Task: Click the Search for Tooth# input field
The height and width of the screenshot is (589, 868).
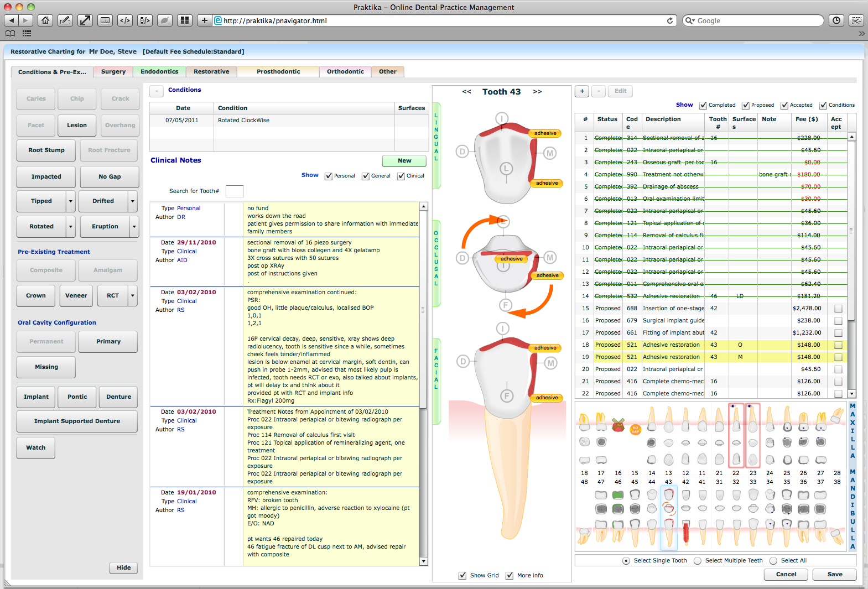Action: pos(235,191)
